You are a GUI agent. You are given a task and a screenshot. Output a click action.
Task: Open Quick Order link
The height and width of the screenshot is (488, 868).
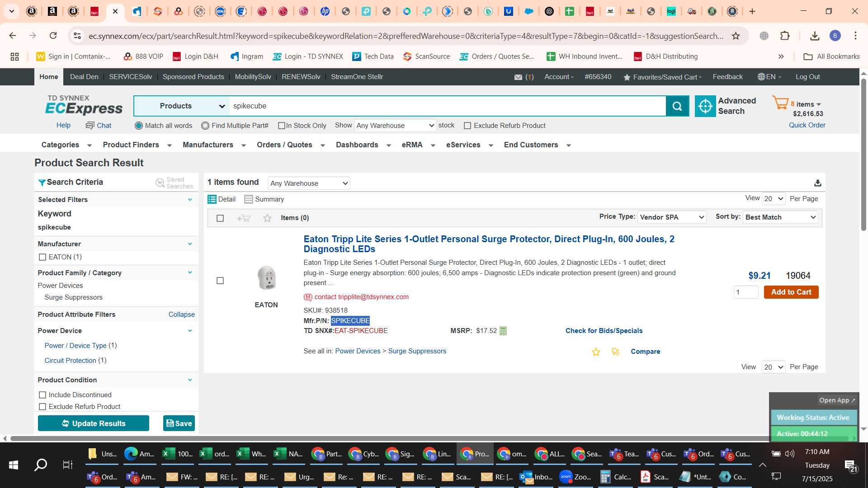(807, 125)
